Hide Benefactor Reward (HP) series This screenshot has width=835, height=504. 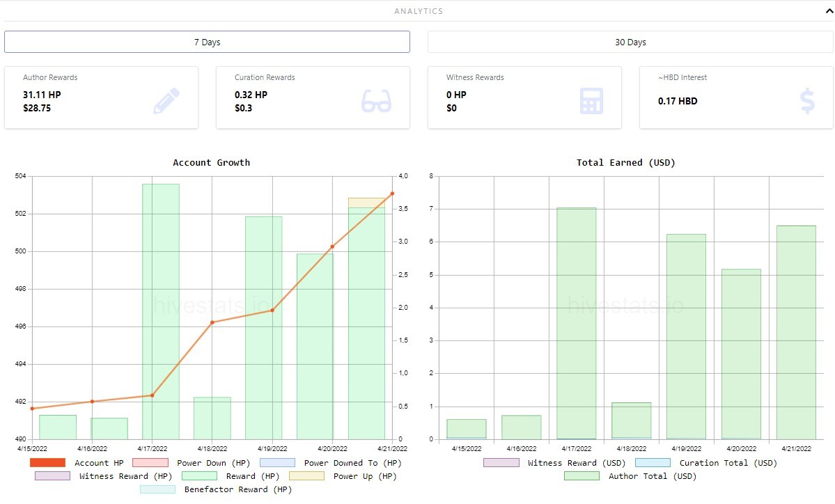[216, 489]
